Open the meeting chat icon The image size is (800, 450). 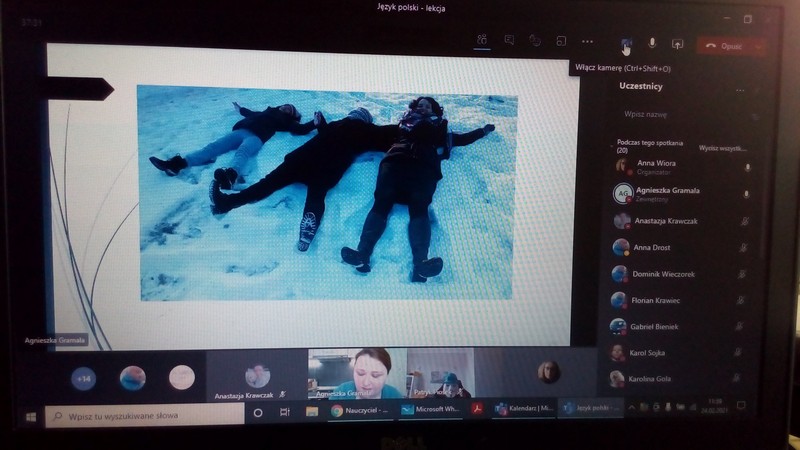(509, 41)
